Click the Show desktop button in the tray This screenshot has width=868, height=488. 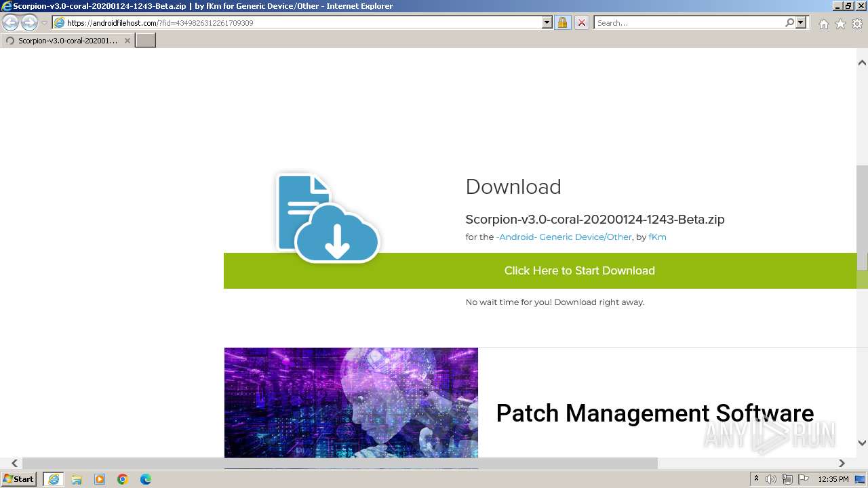[x=860, y=479]
